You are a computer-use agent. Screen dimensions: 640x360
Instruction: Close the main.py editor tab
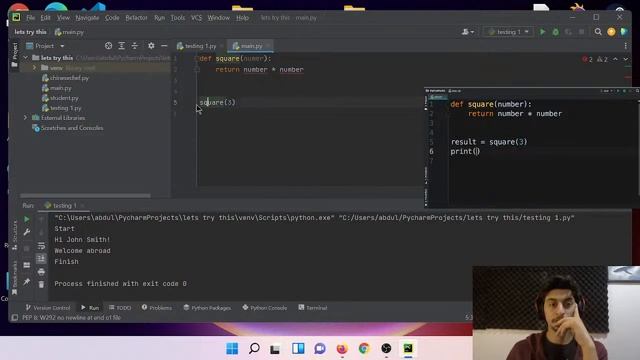[268, 46]
